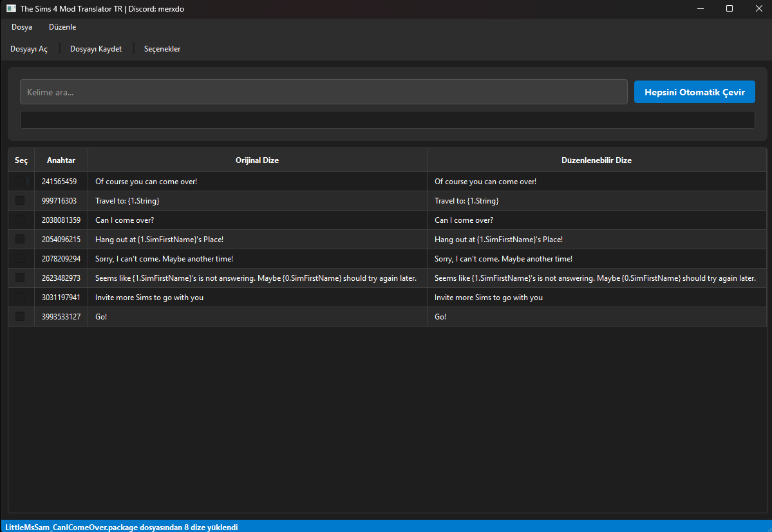This screenshot has height=532, width=772.
Task: Enable checkbox for the 'Go!' row
Action: coord(21,317)
